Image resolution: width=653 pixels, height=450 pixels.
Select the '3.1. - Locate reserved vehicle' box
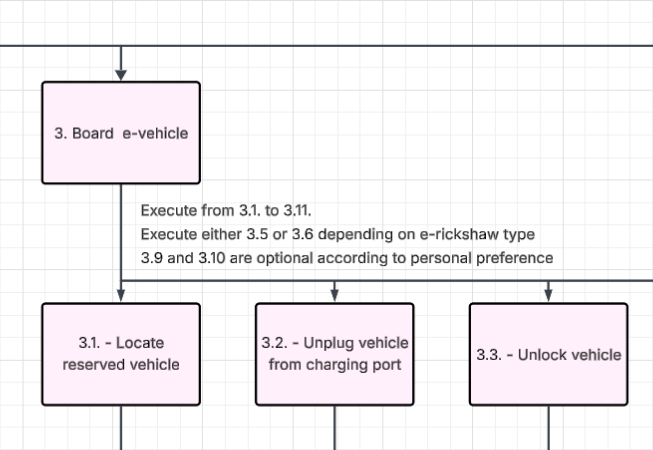(x=120, y=354)
